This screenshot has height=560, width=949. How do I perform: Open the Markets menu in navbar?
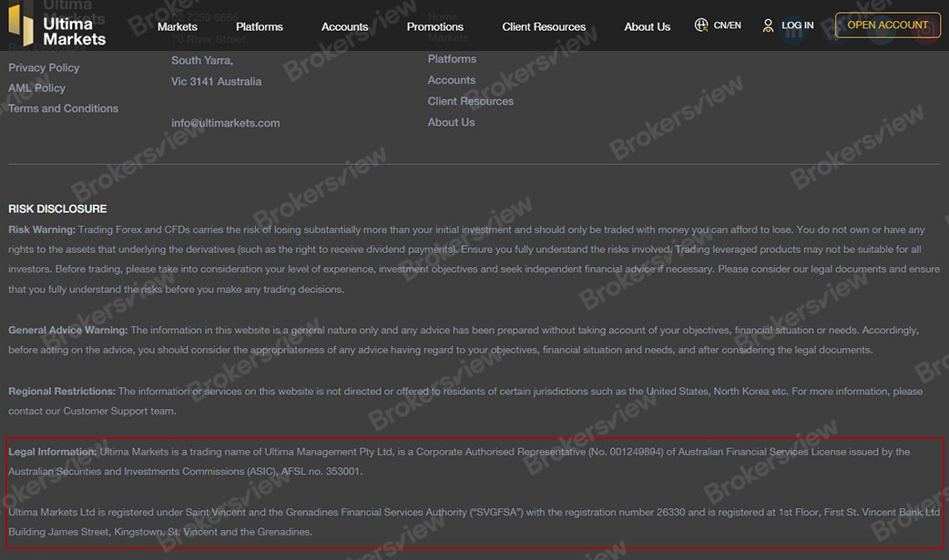178,26
